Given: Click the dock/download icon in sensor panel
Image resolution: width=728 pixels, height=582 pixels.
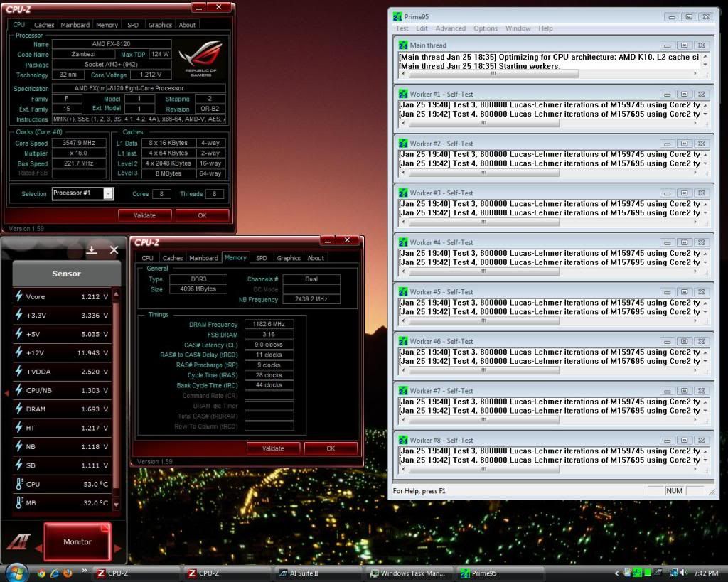Looking at the screenshot, I should click(92, 249).
